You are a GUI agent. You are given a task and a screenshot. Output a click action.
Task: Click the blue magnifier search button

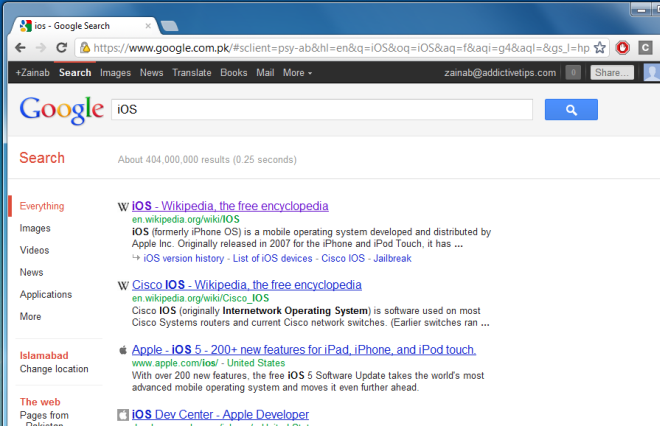[571, 109]
